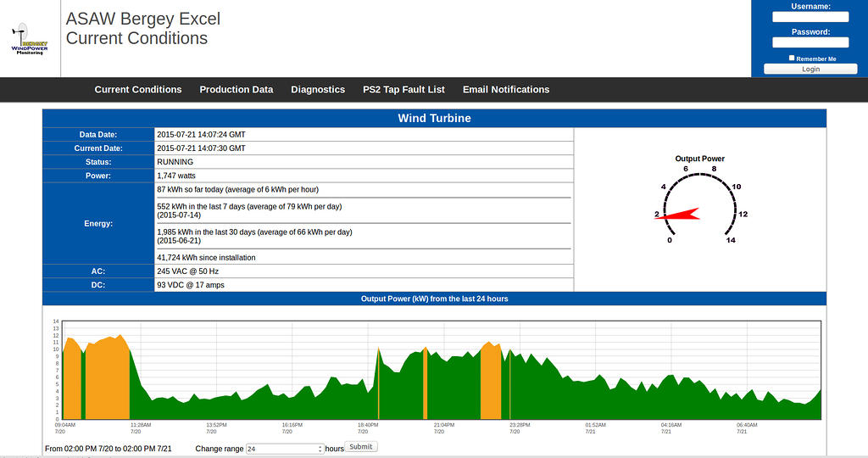This screenshot has height=458, width=868.
Task: Click the ASAW Bergey Excel page title
Action: (x=142, y=19)
